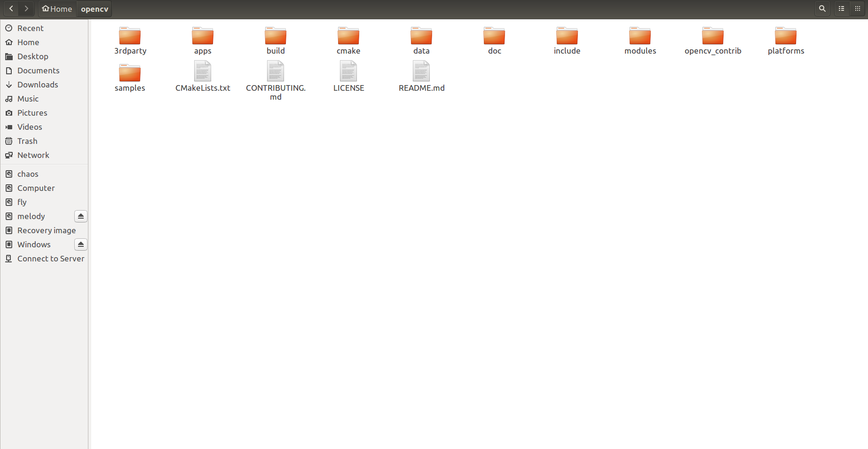Go to Home in the sidebar
The width and height of the screenshot is (868, 449).
click(x=44, y=42)
